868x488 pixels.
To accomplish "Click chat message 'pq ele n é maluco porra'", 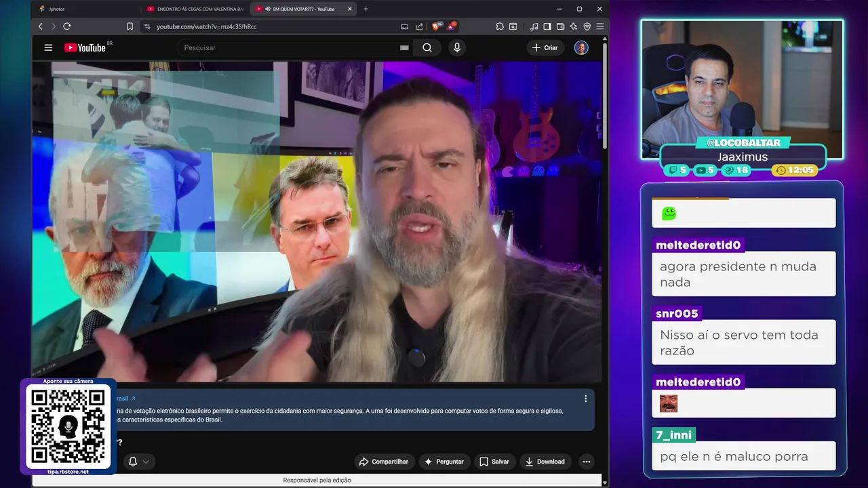I will tap(744, 456).
